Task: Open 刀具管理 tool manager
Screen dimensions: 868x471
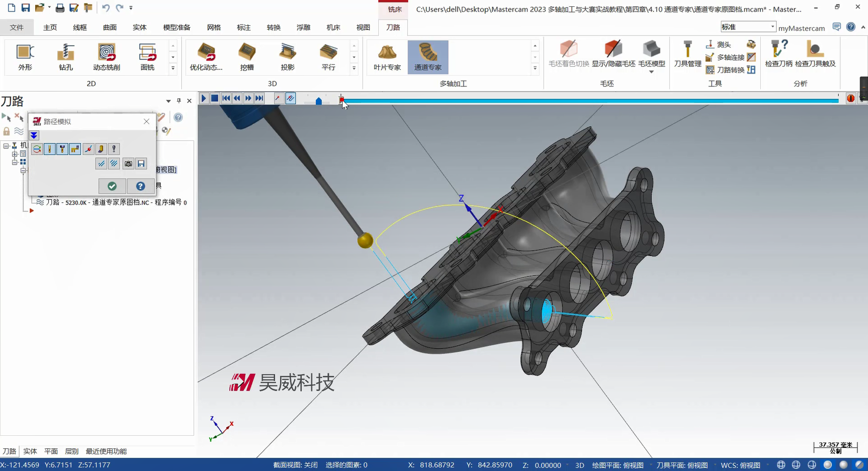Action: pyautogui.click(x=687, y=54)
